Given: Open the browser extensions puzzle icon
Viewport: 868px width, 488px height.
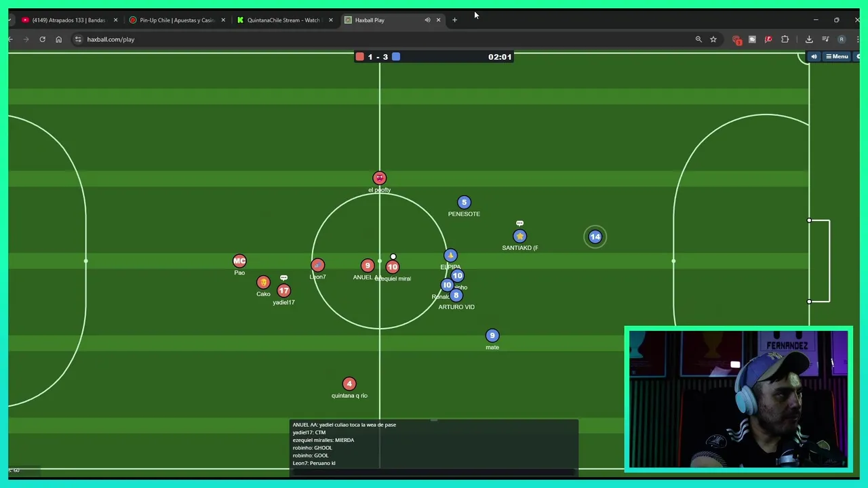Looking at the screenshot, I should point(785,39).
